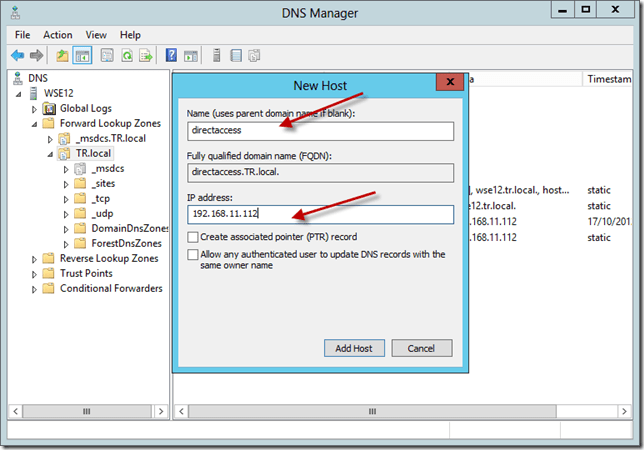Expand the _msdcs.TR.local zone node

tap(51, 138)
